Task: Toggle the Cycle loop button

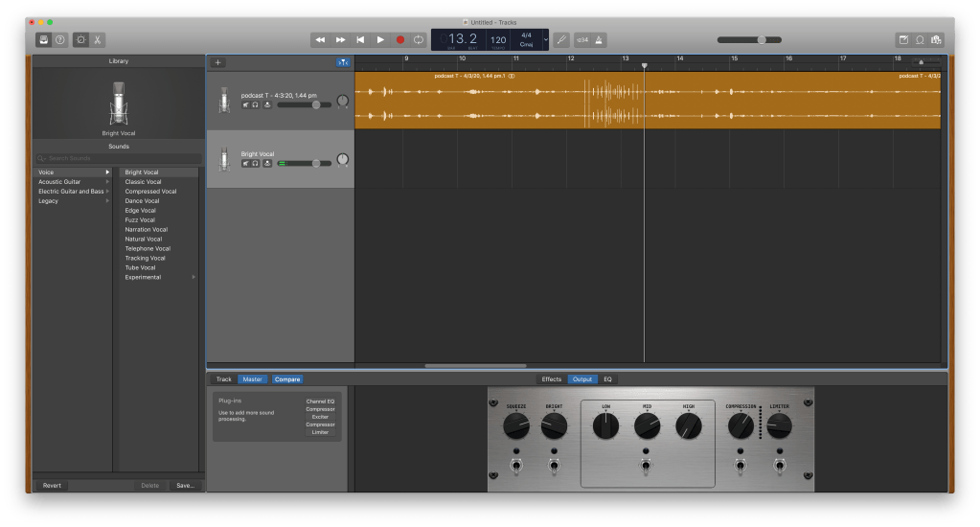Action: 419,39
